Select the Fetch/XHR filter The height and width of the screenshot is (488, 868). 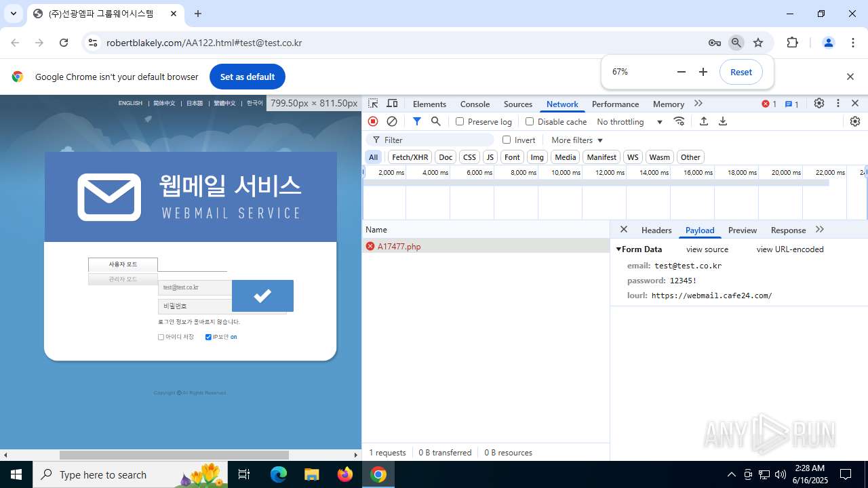point(410,157)
